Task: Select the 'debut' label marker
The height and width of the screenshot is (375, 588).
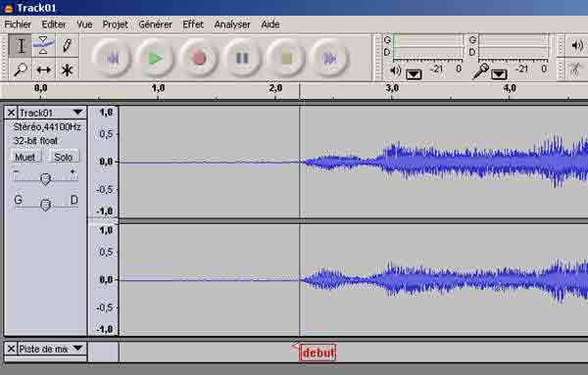Action: click(318, 352)
